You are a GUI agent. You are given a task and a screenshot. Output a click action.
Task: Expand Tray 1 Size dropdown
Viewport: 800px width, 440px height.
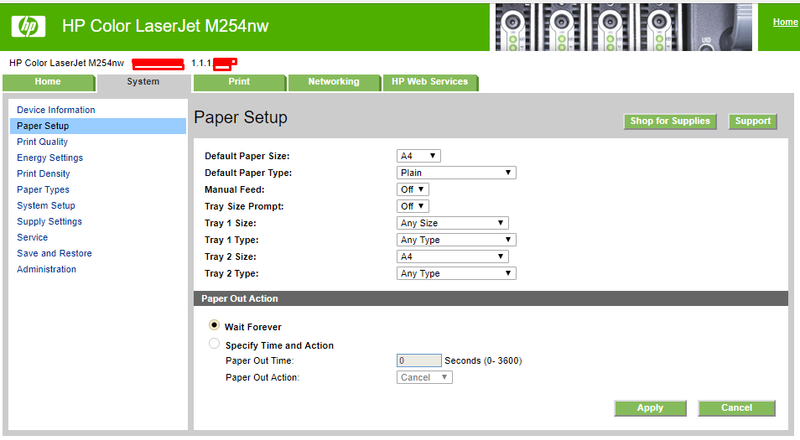[x=452, y=223]
